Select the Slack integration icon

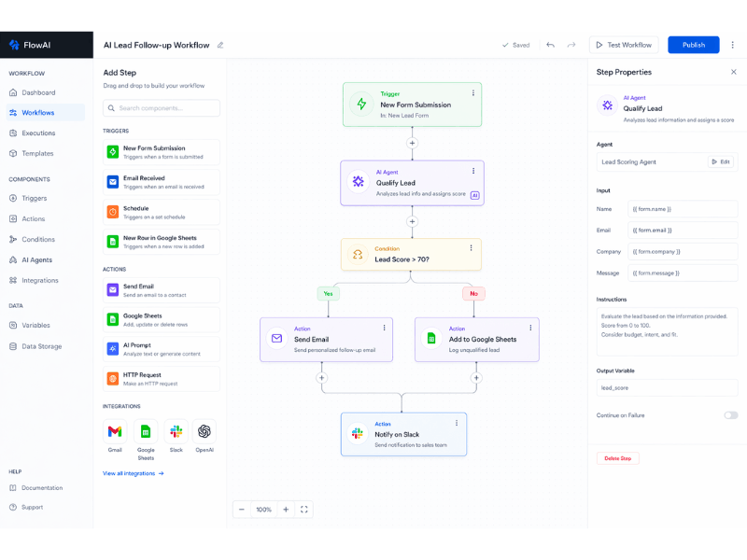click(176, 432)
